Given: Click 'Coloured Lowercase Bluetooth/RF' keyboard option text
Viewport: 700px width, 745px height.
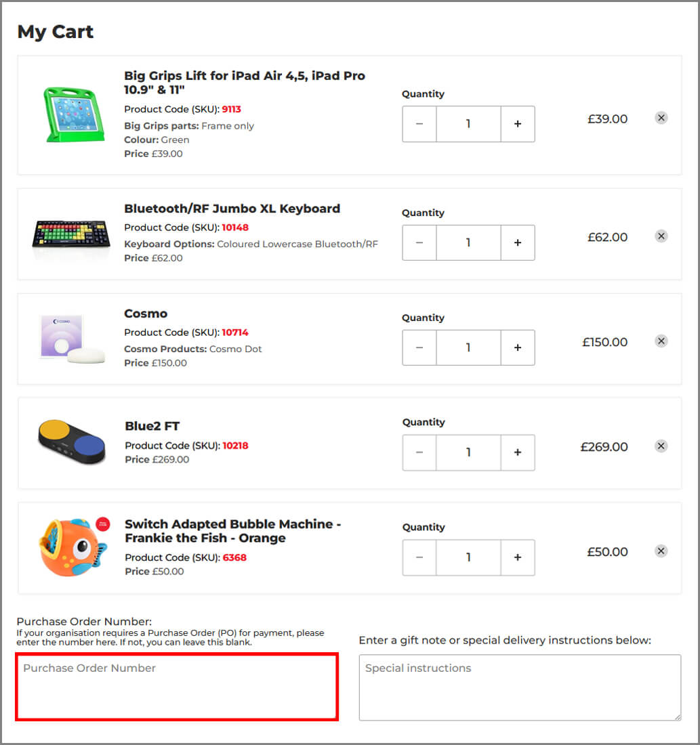Looking at the screenshot, I should coord(297,244).
